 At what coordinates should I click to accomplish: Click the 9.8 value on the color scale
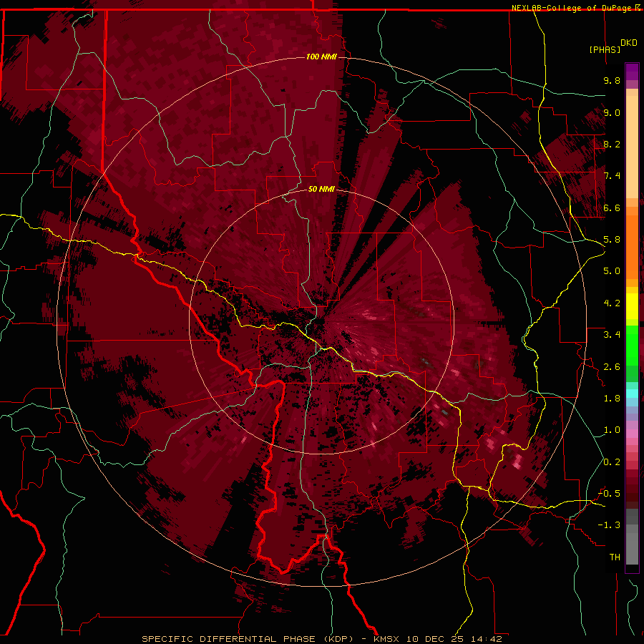[x=612, y=80]
